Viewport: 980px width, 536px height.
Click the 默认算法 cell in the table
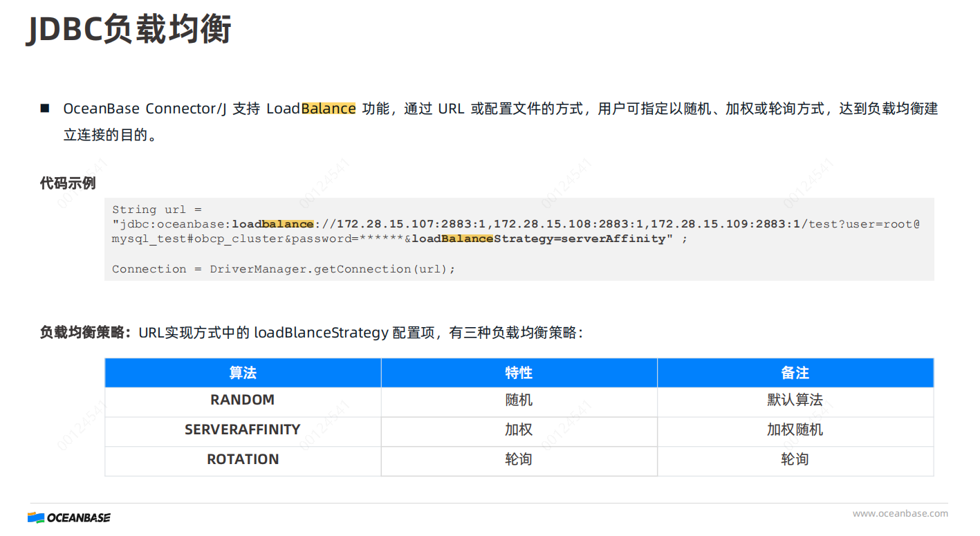point(795,400)
